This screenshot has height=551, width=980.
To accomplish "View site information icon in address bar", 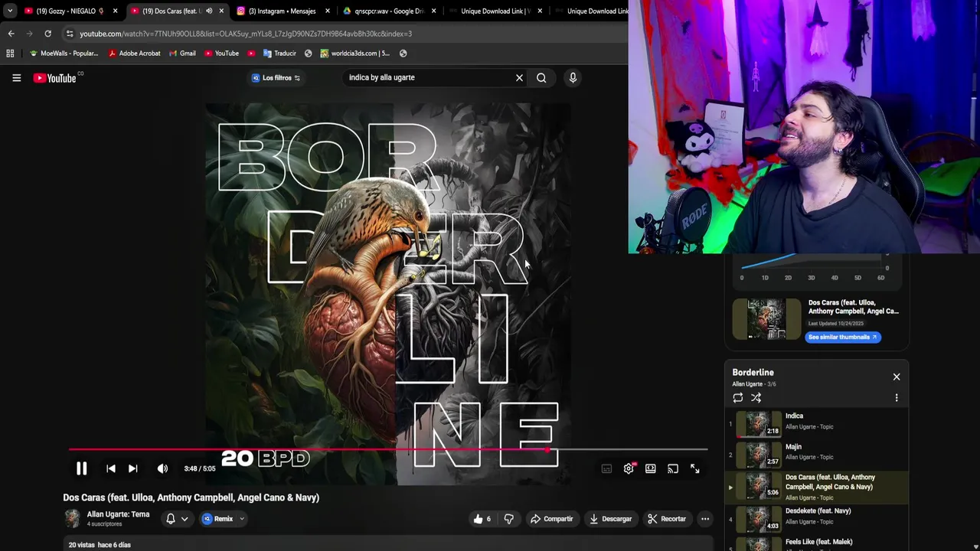I will point(70,34).
